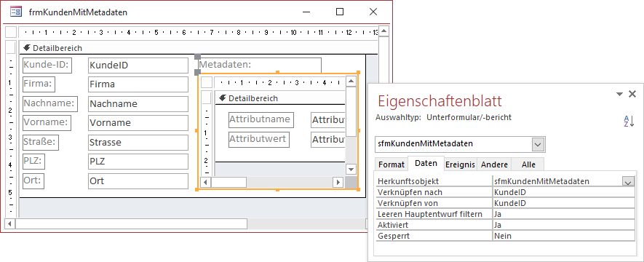Click the subform control's gray move handle
Image resolution: width=644 pixels, height=262 pixels.
click(197, 72)
